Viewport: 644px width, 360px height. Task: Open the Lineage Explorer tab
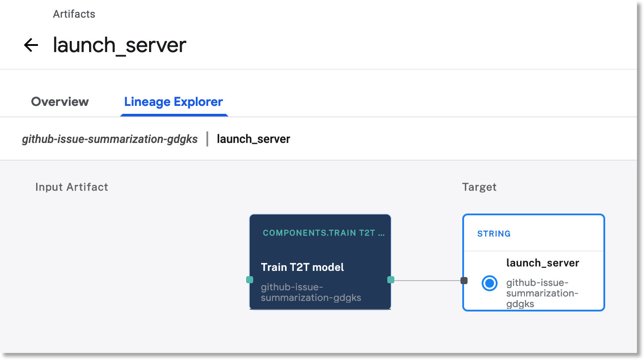coord(173,102)
